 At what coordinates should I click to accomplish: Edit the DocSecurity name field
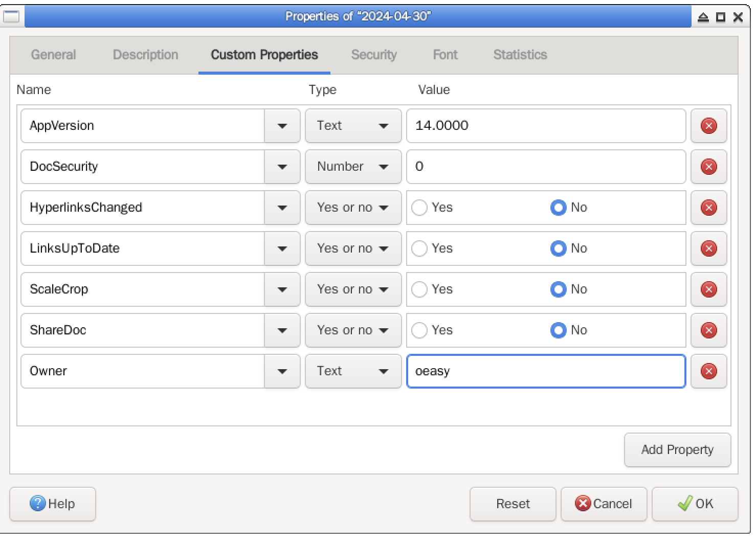tap(143, 167)
